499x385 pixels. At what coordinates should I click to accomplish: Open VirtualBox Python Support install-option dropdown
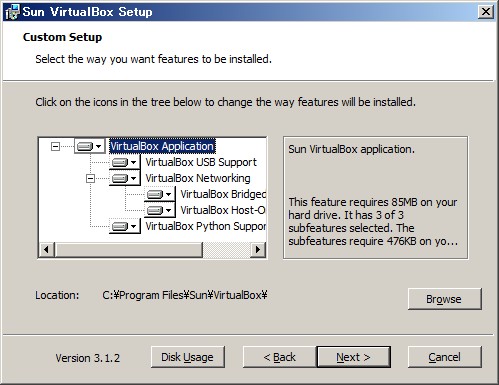tap(125, 226)
